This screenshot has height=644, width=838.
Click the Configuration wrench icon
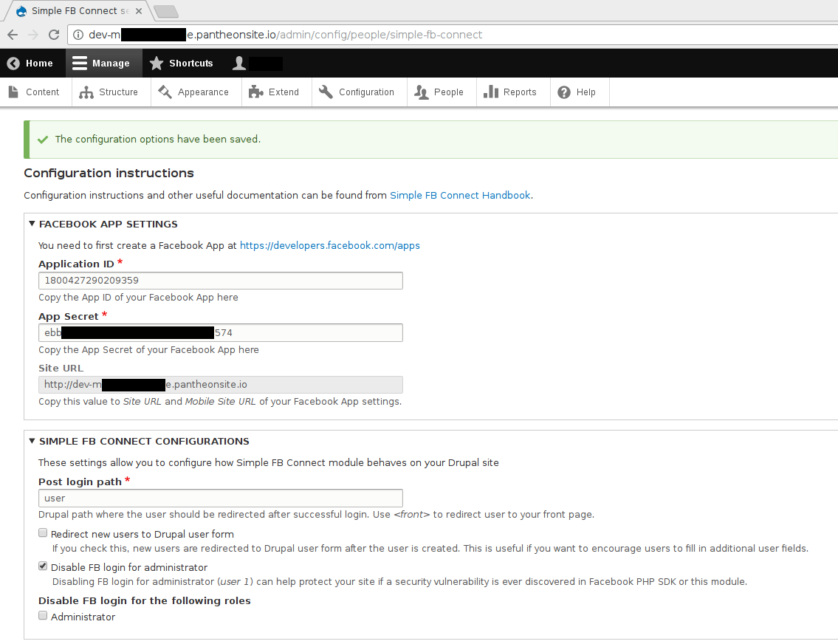tap(326, 92)
